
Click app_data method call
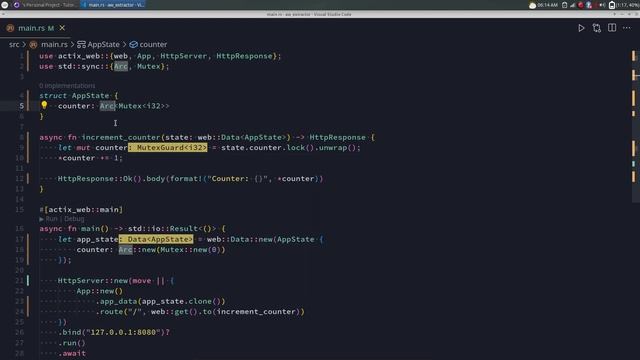(x=119, y=301)
